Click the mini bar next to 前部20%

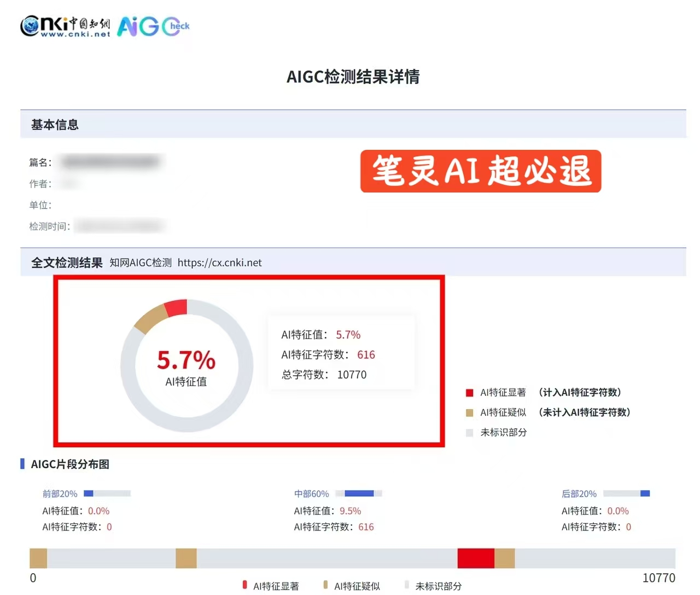coord(107,493)
